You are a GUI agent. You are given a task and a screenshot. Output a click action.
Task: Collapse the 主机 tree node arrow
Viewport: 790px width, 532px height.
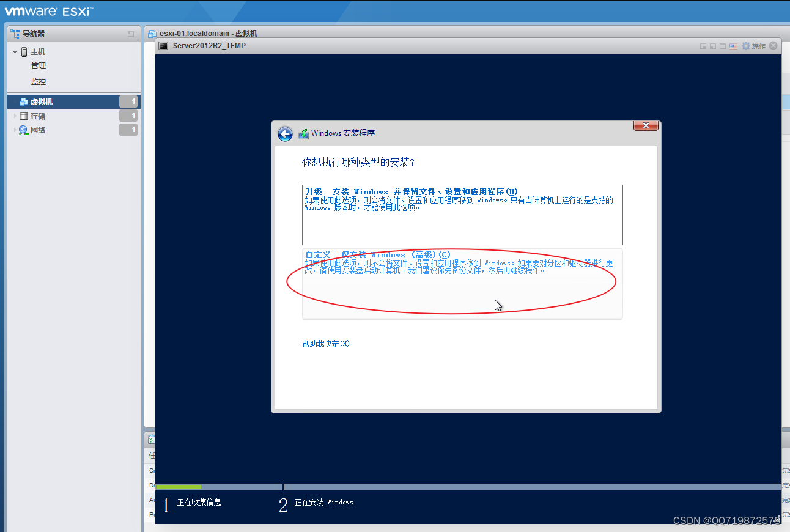pos(15,52)
